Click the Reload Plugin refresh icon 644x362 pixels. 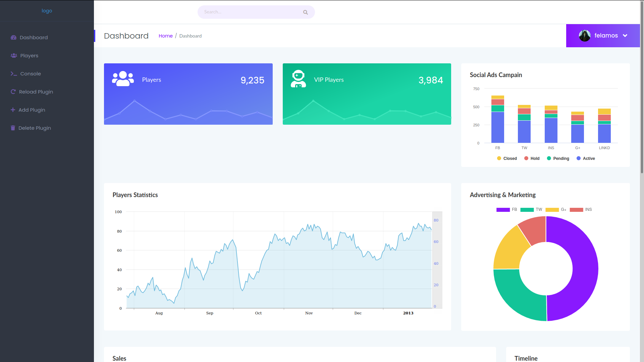click(x=13, y=92)
